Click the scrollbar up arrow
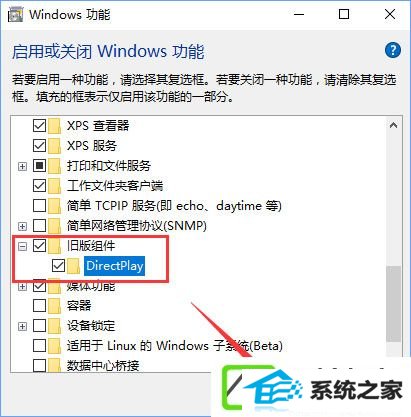This screenshot has width=411, height=417. 394,125
